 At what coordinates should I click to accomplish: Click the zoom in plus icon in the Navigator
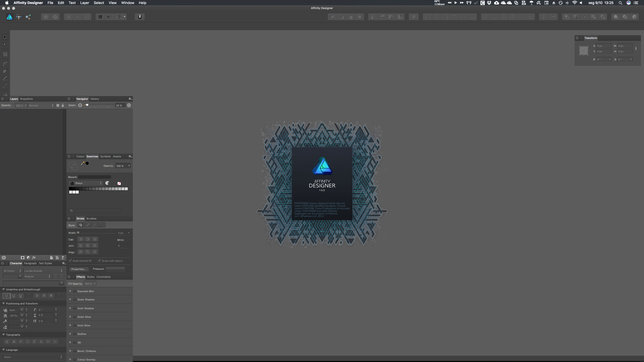[x=129, y=105]
